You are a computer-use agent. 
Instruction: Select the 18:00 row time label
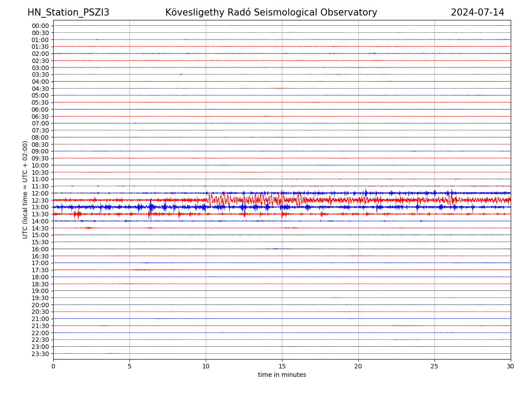pyautogui.click(x=40, y=277)
